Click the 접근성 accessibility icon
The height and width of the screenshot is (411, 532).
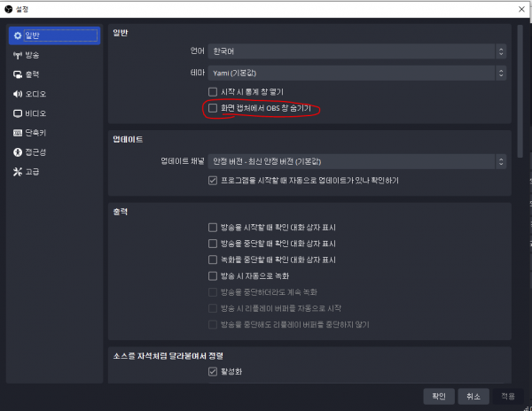pyautogui.click(x=18, y=152)
